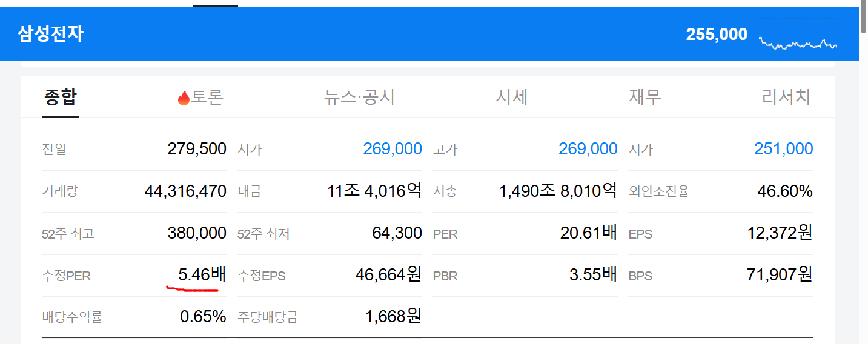
Task: Click the mini price chart in the header
Action: point(798,35)
